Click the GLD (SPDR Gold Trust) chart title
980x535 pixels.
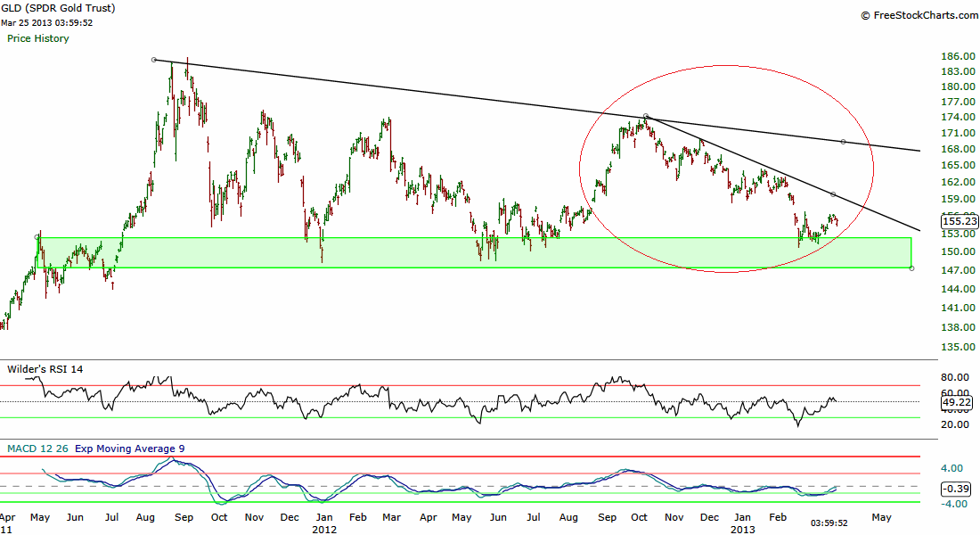[x=58, y=8]
